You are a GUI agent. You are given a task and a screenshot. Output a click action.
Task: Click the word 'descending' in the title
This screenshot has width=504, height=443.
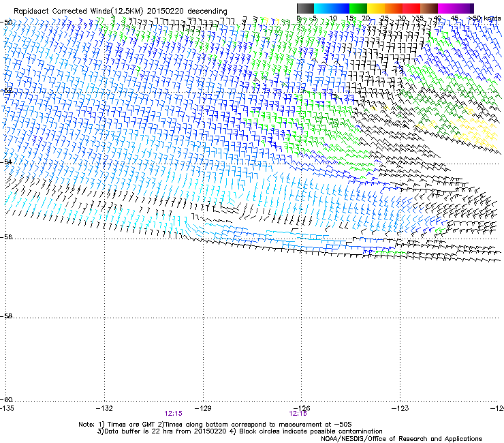207,12
